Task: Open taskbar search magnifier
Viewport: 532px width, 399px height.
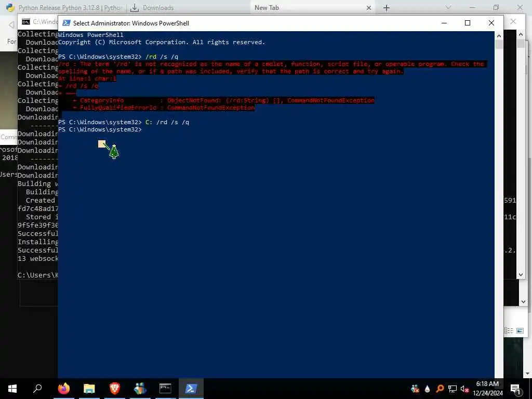Action: [x=37, y=389]
